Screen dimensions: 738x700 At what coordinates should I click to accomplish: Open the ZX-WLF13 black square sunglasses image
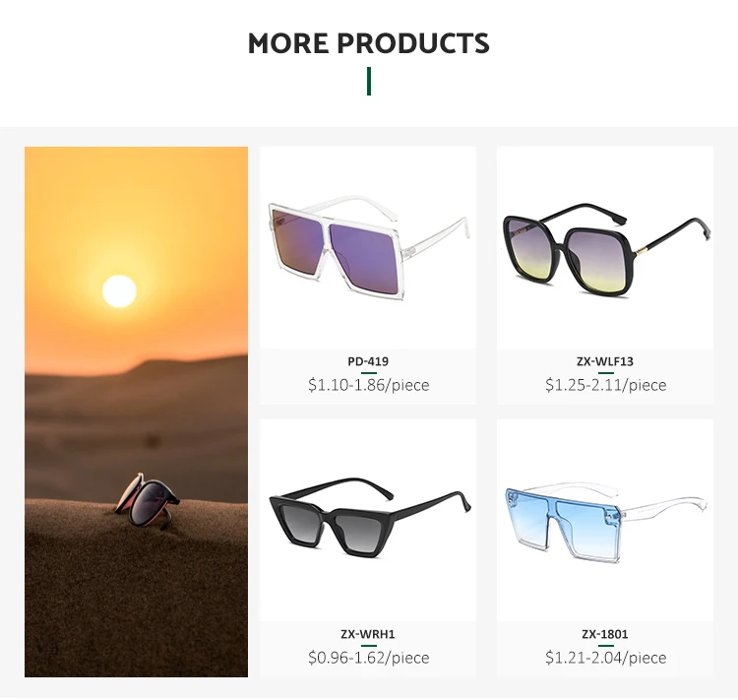[605, 247]
